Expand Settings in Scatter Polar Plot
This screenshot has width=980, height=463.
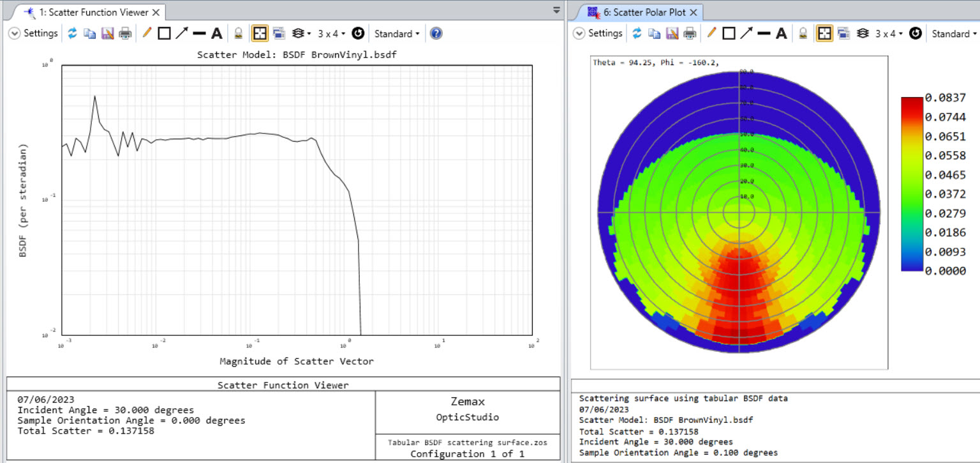[x=598, y=33]
